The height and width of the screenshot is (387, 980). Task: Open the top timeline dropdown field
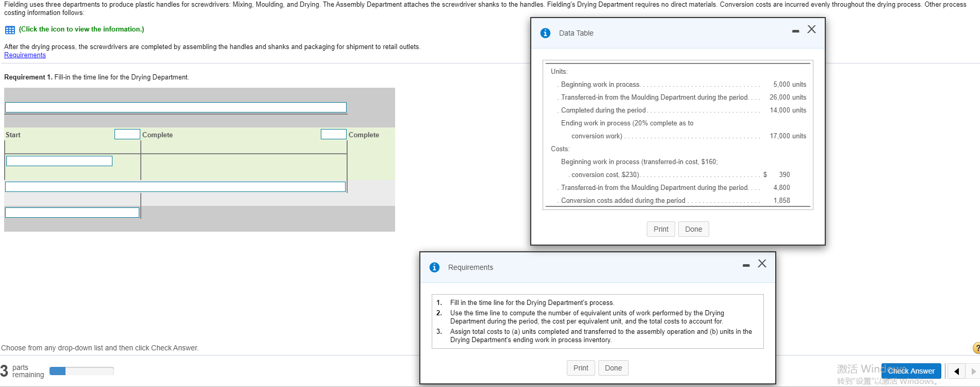[176, 107]
